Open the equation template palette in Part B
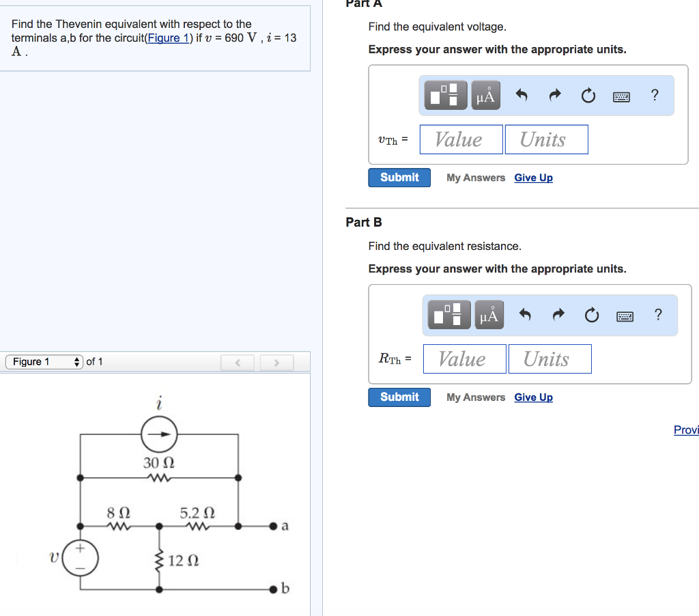 [448, 315]
